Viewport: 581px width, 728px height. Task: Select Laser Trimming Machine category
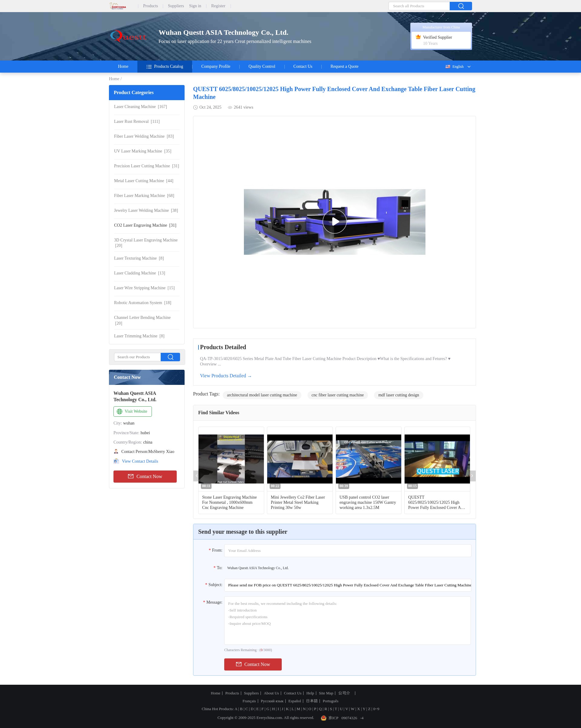[139, 336]
